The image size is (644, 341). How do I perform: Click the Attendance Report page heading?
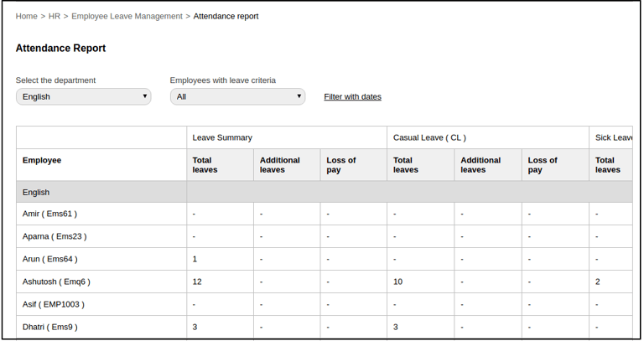60,49
